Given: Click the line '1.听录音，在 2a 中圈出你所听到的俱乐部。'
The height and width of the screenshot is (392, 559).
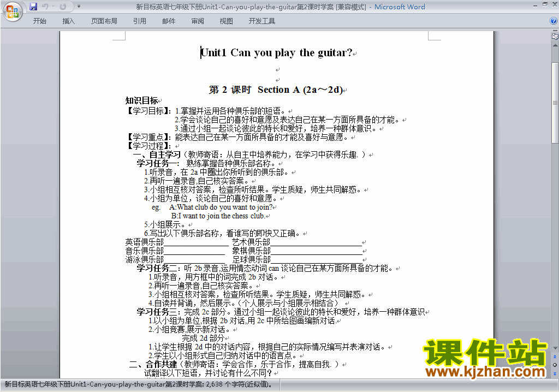Looking at the screenshot, I should point(216,173).
